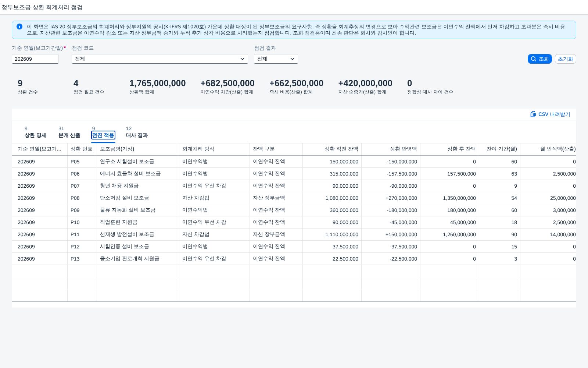Viewport: 588px width, 368px height.
Task: Open the 대사 결과 tab
Action: 137,132
